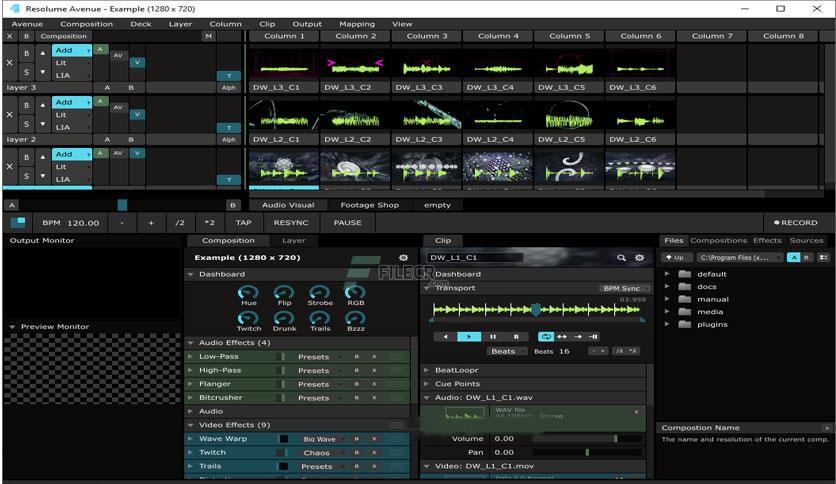Click the clip name field DW_L1_C1
The height and width of the screenshot is (484, 836).
pos(475,257)
